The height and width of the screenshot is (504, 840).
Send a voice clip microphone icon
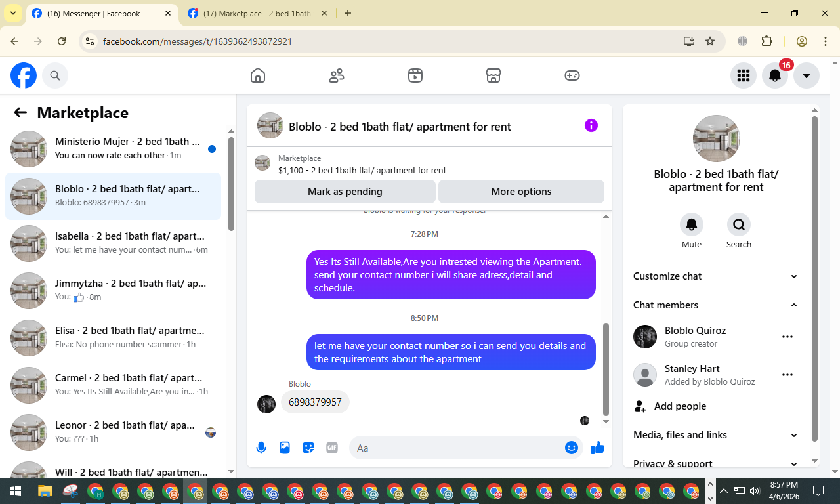[x=261, y=448]
